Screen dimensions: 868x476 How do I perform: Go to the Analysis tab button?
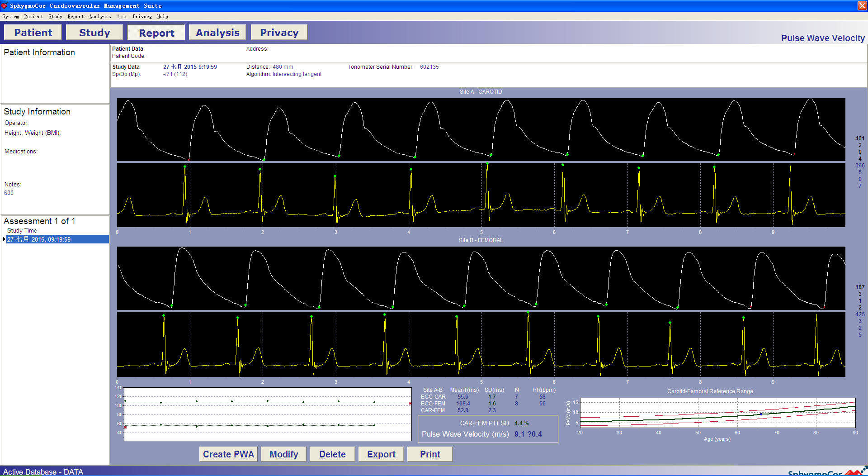[217, 33]
